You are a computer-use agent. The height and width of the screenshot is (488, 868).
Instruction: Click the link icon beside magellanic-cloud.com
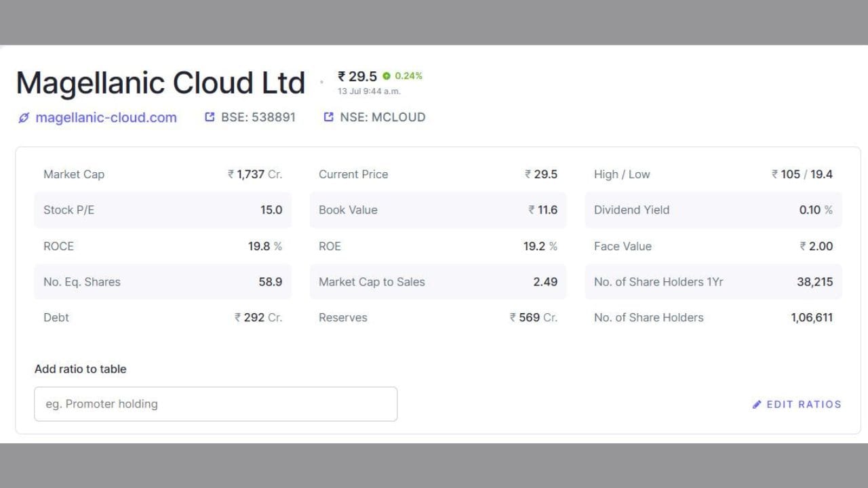[24, 118]
